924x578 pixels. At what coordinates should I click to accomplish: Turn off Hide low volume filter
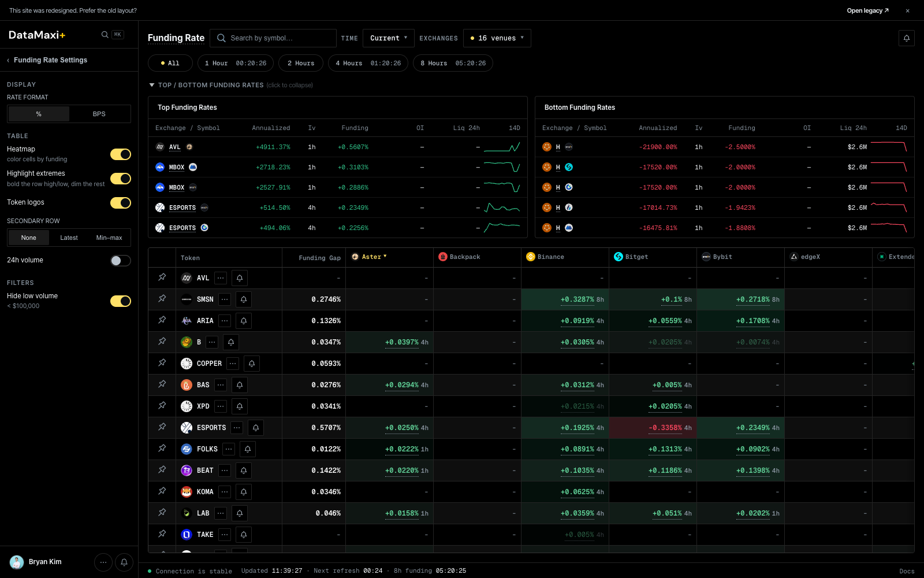(x=121, y=301)
